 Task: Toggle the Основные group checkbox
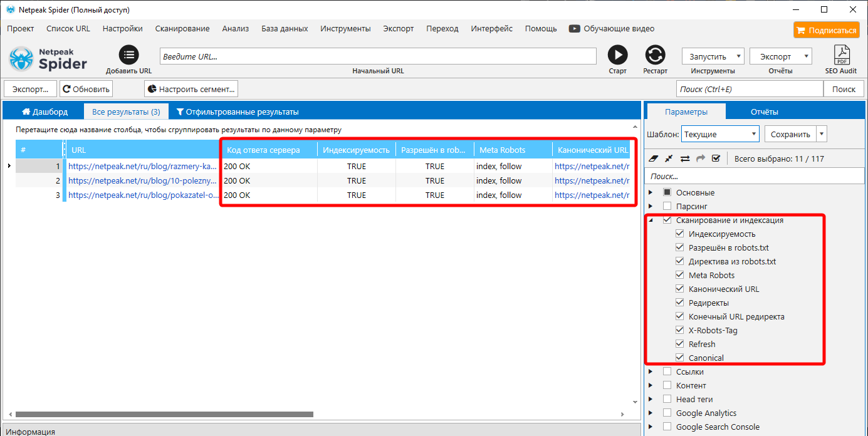coord(667,192)
